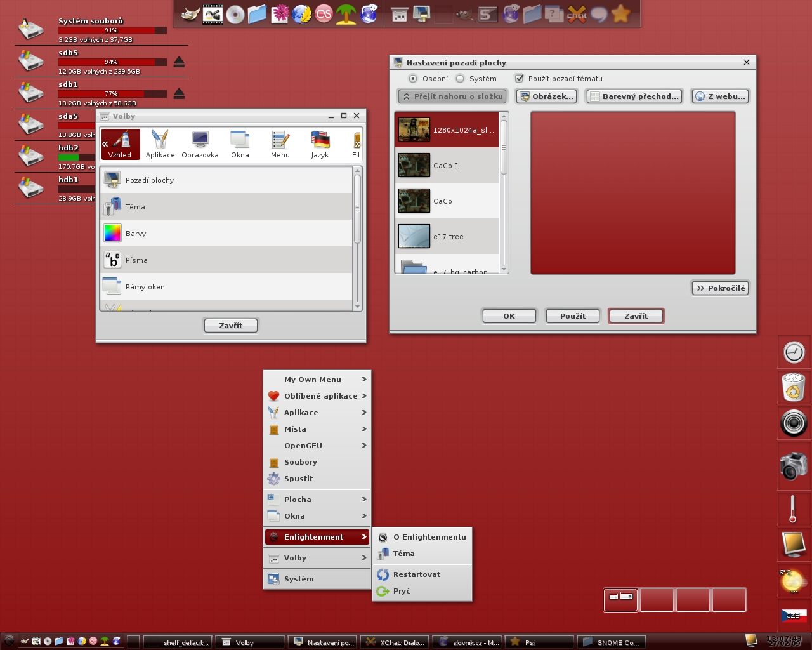
Task: Choose Restartovat from Enlightenment submenu
Action: point(416,574)
